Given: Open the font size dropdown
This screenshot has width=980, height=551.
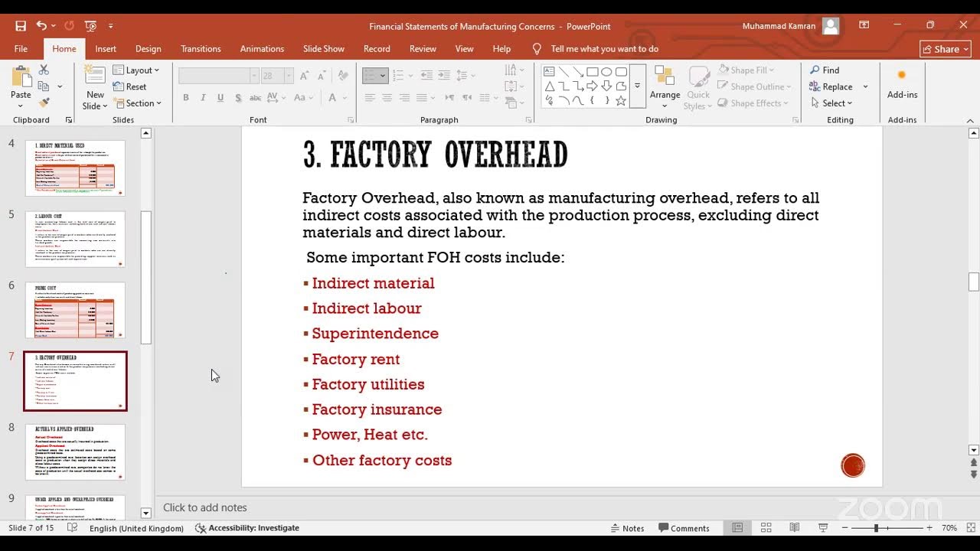Looking at the screenshot, I should coord(289,76).
